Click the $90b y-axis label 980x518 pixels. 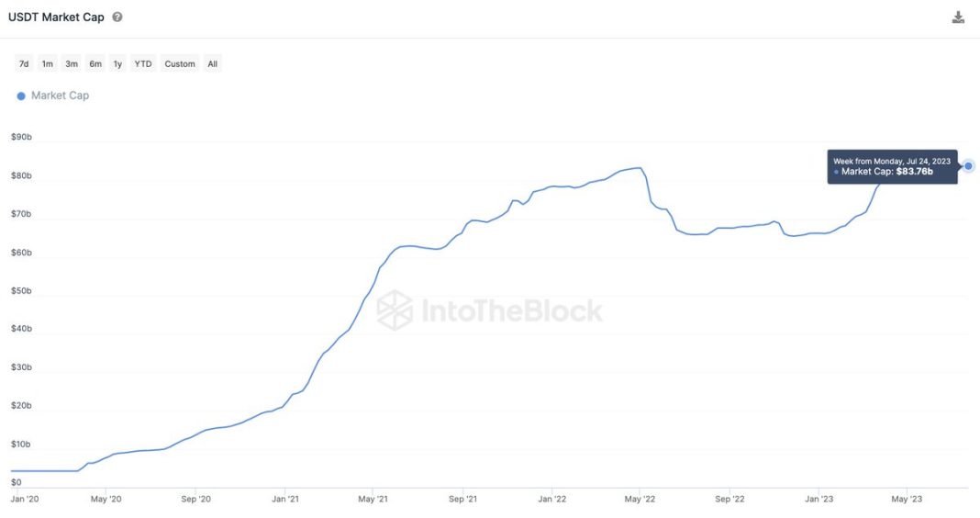pos(21,138)
